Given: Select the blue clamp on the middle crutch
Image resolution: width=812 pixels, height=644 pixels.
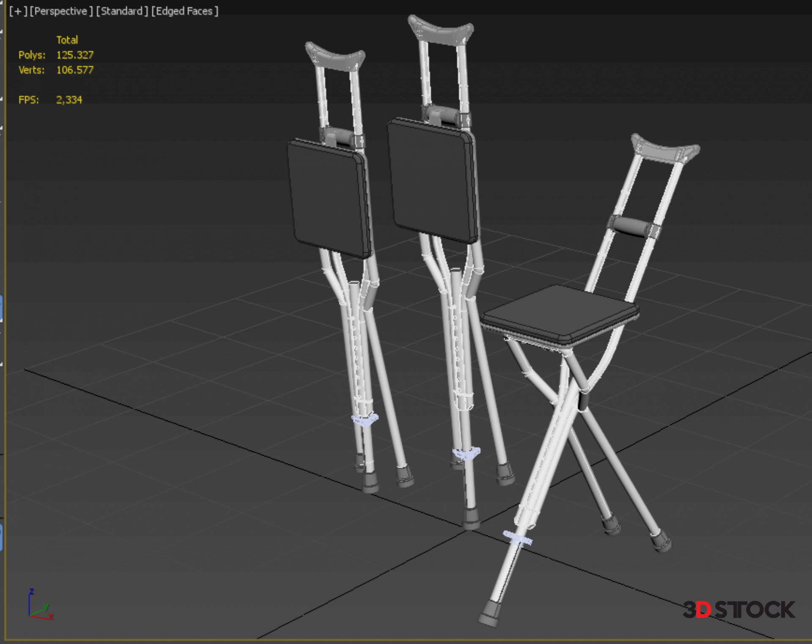Looking at the screenshot, I should pyautogui.click(x=466, y=454).
